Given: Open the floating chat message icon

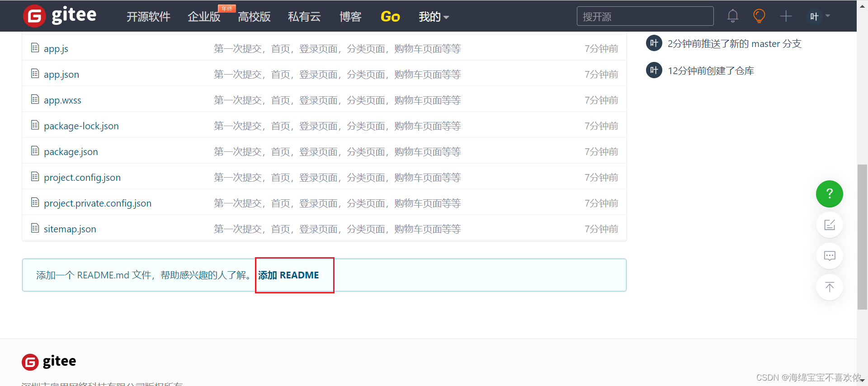Looking at the screenshot, I should coord(830,256).
